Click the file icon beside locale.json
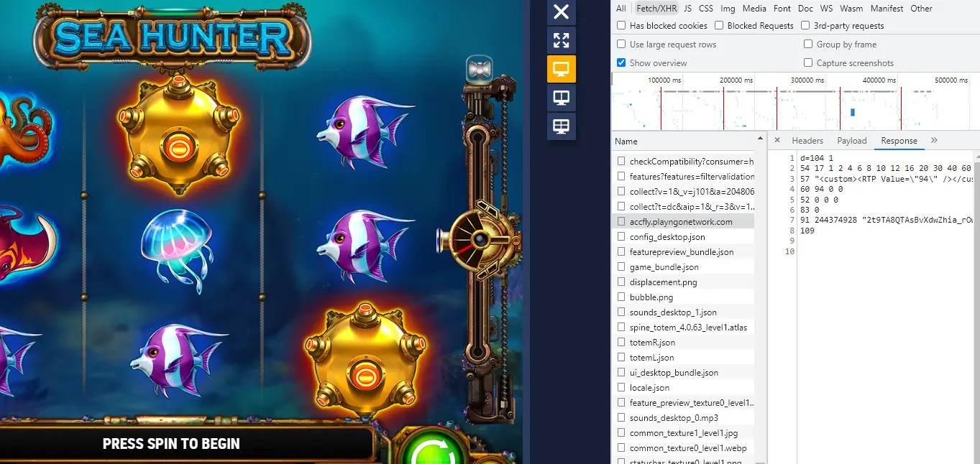The height and width of the screenshot is (464, 980). [x=621, y=388]
